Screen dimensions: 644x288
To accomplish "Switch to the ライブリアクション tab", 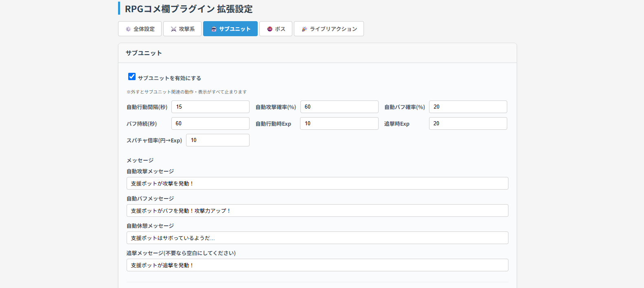I will pos(329,29).
